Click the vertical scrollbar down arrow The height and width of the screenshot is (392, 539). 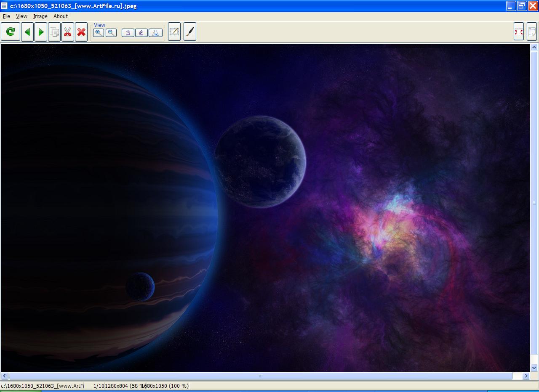[535, 368]
